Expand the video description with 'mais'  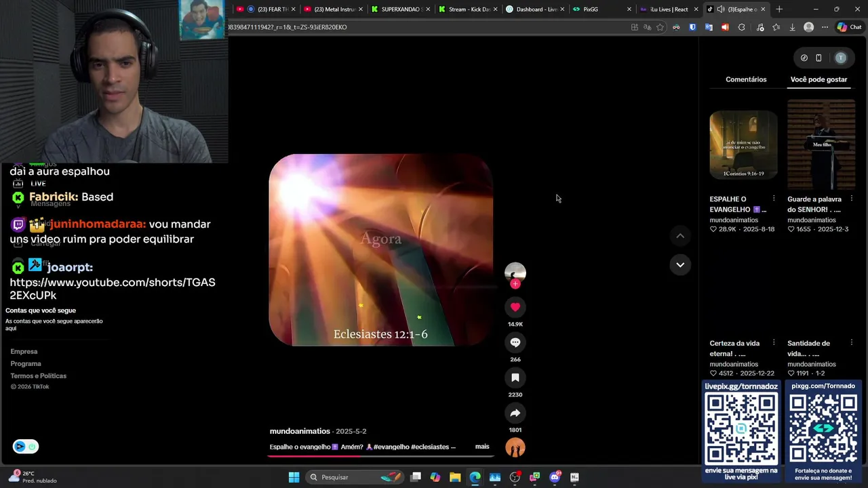click(482, 447)
